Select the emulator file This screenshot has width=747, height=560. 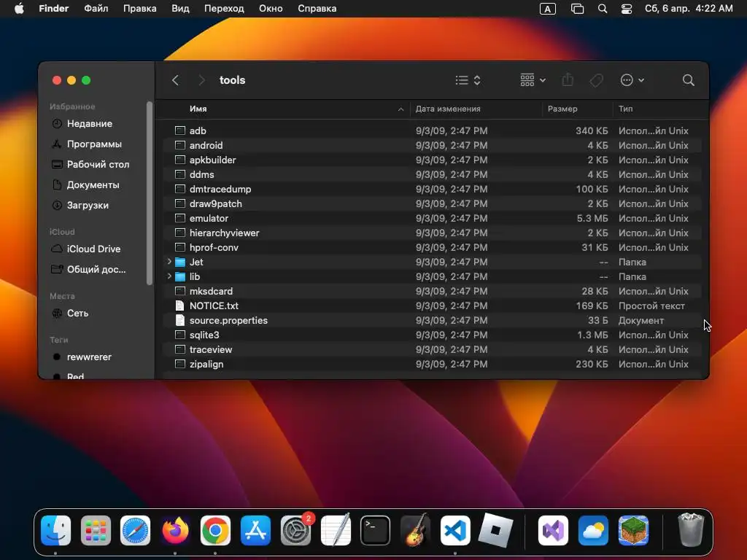209,218
